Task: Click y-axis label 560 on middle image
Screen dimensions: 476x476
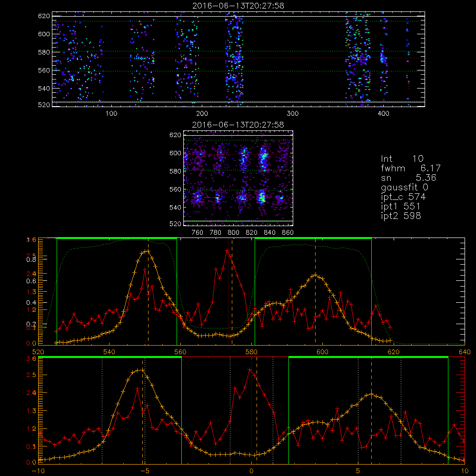Action: (x=175, y=189)
